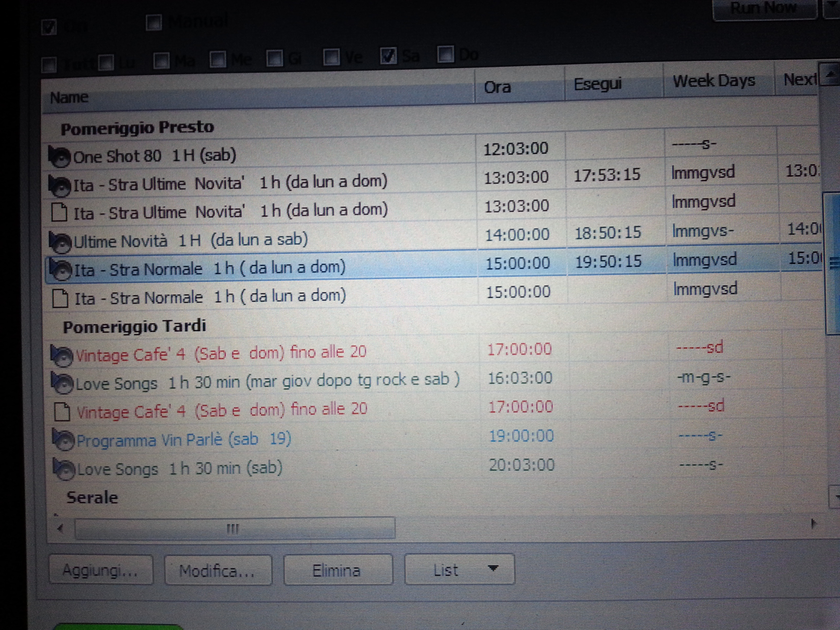Viewport: 840px width, 630px height.
Task: Click disc icon of Ita - Stra Ultime Novita' row executed 17:53:15
Action: [x=60, y=186]
